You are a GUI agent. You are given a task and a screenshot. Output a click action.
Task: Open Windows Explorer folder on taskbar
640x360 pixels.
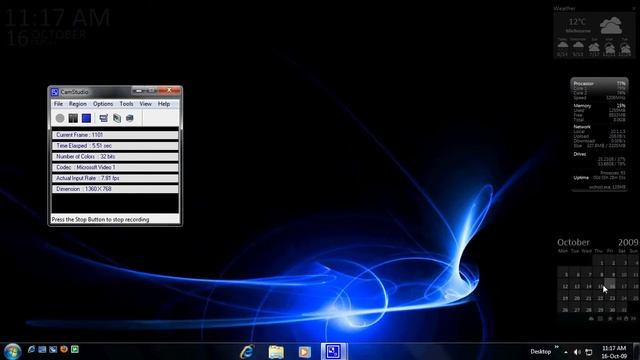click(276, 352)
